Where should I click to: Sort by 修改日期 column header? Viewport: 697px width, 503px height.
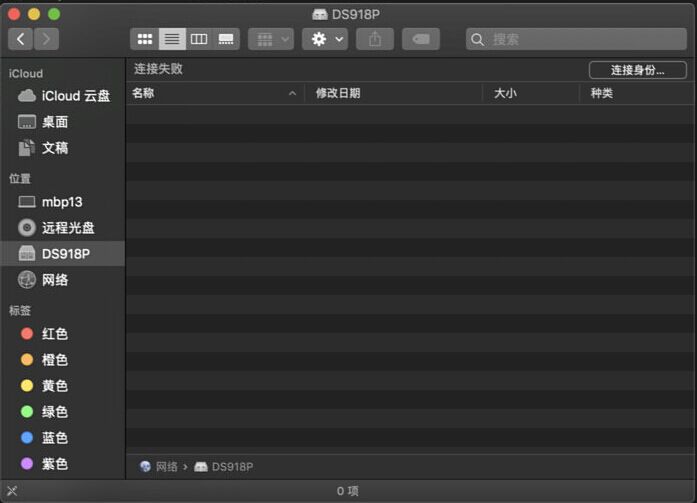pyautogui.click(x=393, y=93)
